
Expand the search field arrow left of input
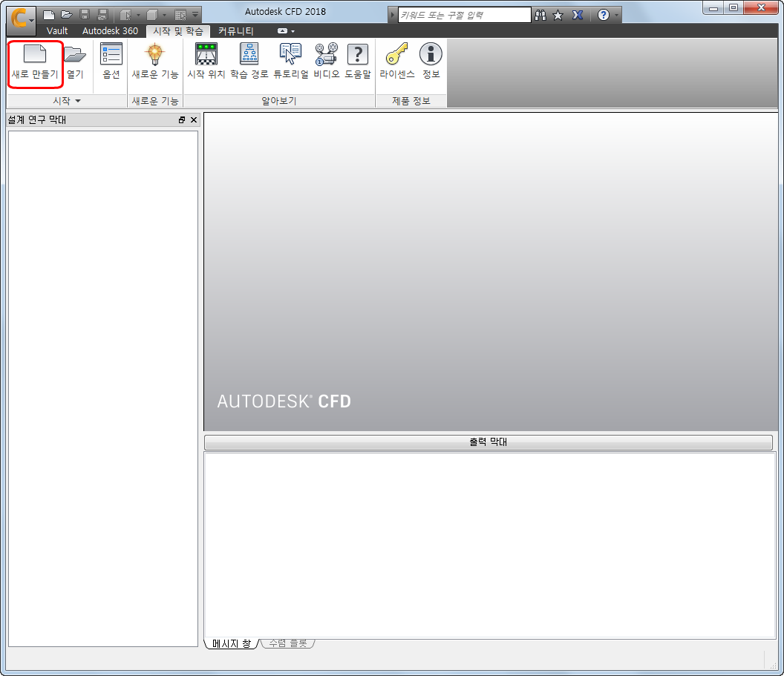click(393, 15)
